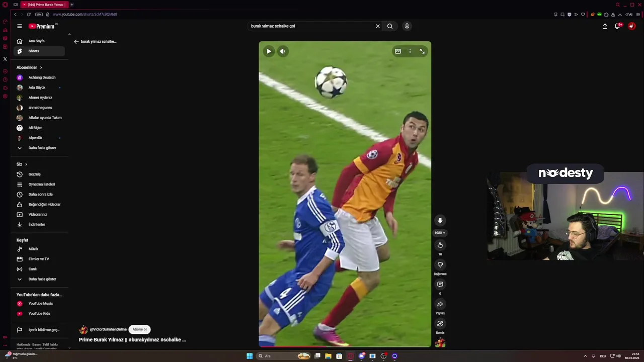Expand 'Daha fazla göster' under Abonelikler

point(39,148)
